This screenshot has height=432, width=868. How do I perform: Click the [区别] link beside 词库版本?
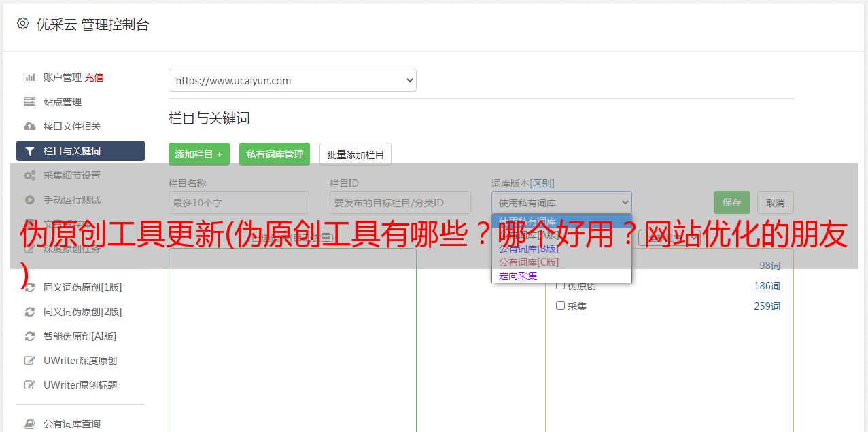(542, 183)
